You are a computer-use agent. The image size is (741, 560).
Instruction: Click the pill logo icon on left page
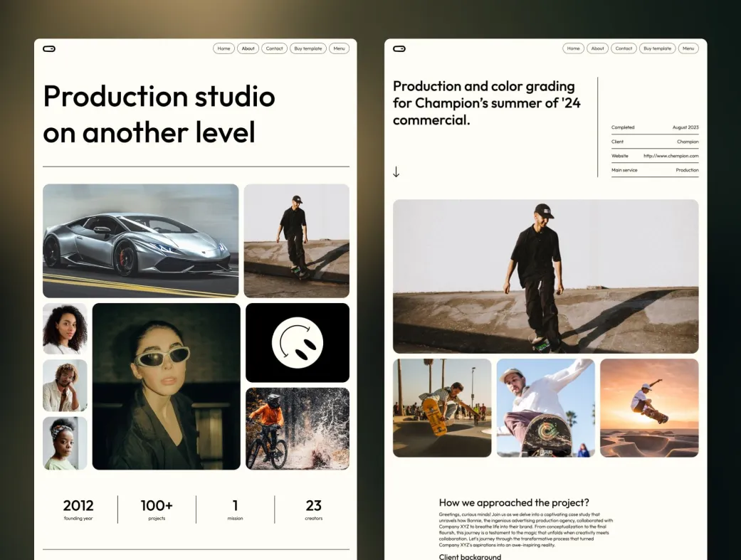click(x=49, y=48)
